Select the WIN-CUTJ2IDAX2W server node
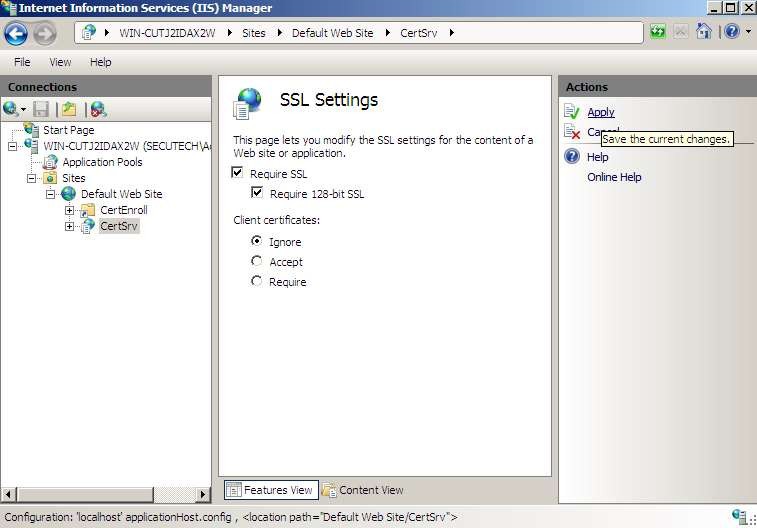 click(x=127, y=146)
